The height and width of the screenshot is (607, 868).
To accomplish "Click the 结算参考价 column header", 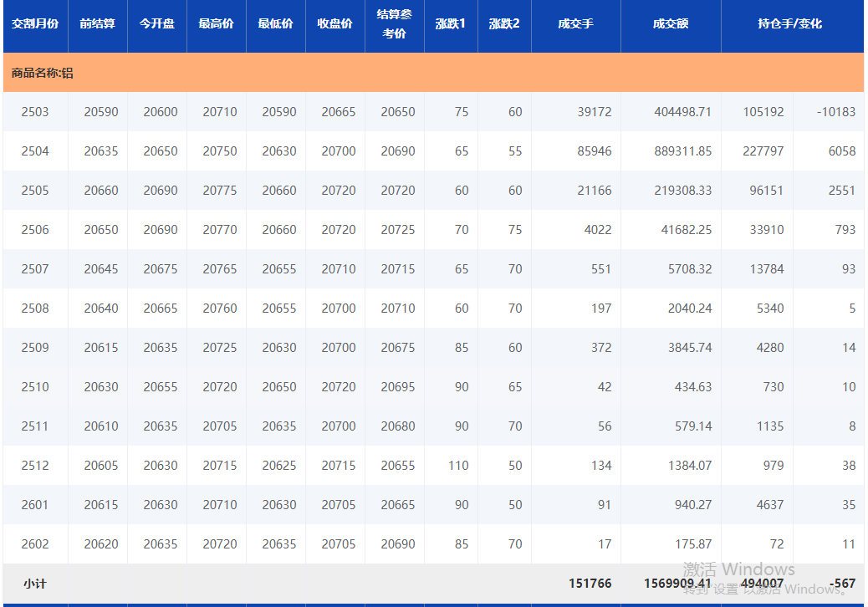I will click(x=394, y=24).
